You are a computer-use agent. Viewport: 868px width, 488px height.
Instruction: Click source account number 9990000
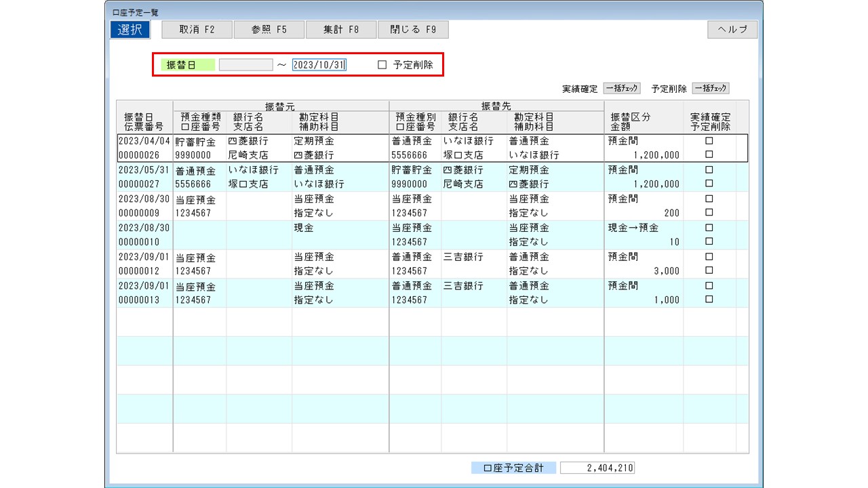pyautogui.click(x=193, y=155)
